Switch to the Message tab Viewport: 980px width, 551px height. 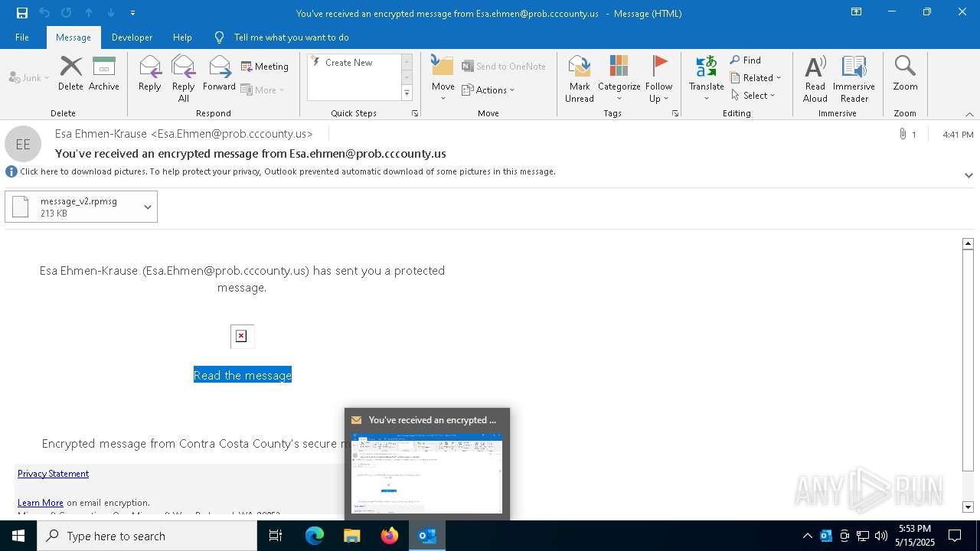pos(73,37)
